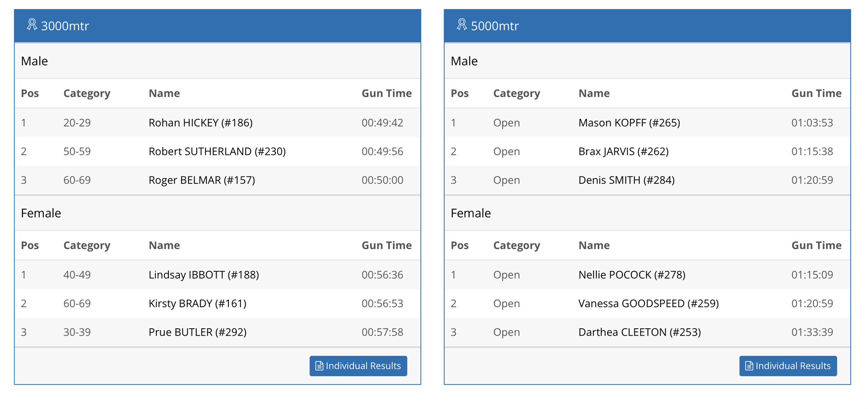The height and width of the screenshot is (409, 868).
Task: Click gun time 01:15:38 for Brax JARVIS
Action: pyautogui.click(x=812, y=151)
